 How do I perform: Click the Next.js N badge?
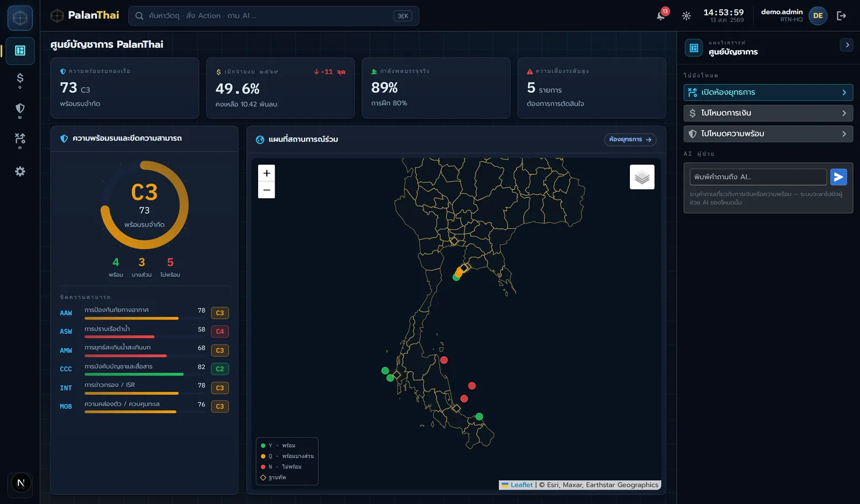[x=21, y=483]
